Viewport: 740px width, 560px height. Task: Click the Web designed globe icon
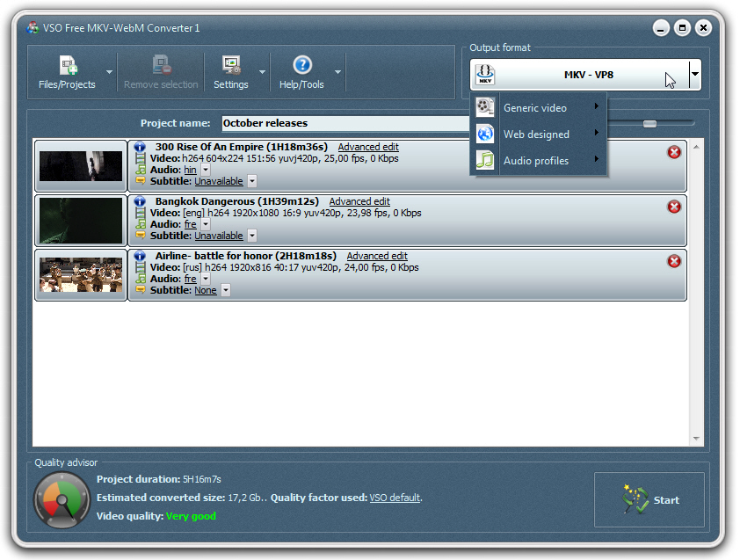tap(484, 134)
